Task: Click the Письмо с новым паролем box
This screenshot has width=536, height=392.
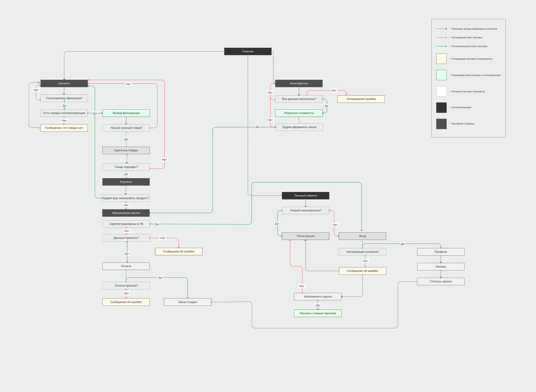Action: 318,313
